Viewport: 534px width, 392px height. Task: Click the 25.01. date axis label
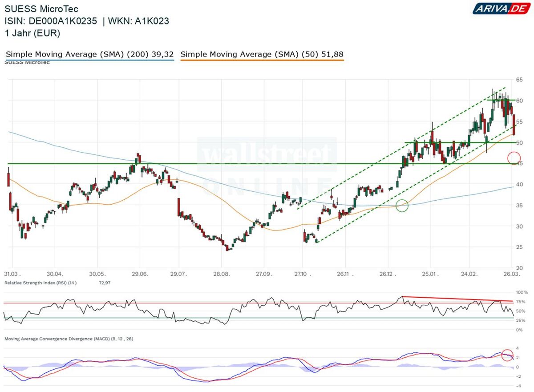coord(430,273)
